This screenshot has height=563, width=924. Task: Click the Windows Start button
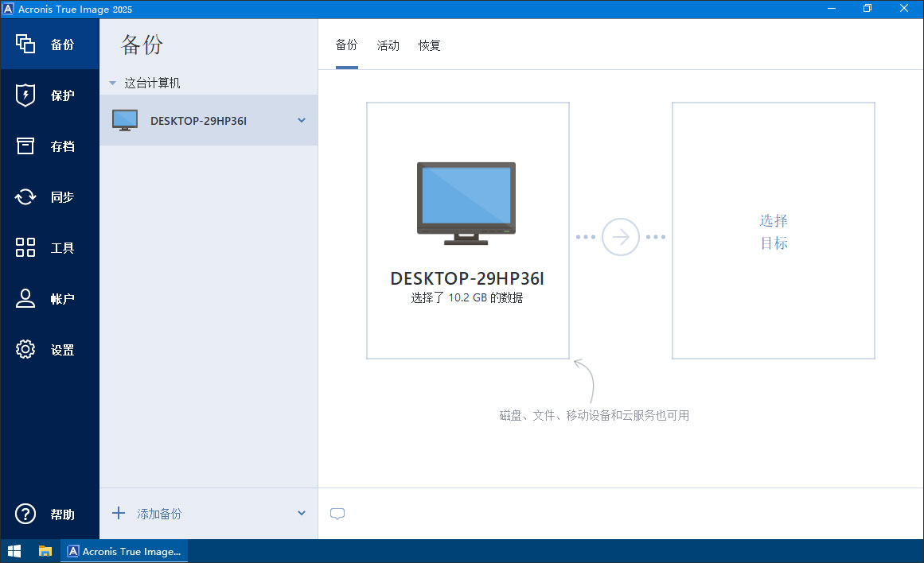[14, 550]
